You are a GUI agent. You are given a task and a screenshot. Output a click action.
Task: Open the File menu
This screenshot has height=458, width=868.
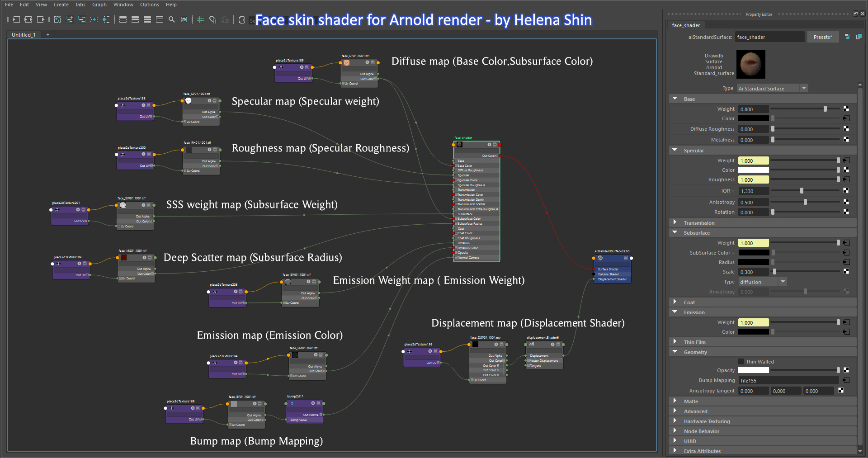point(9,5)
